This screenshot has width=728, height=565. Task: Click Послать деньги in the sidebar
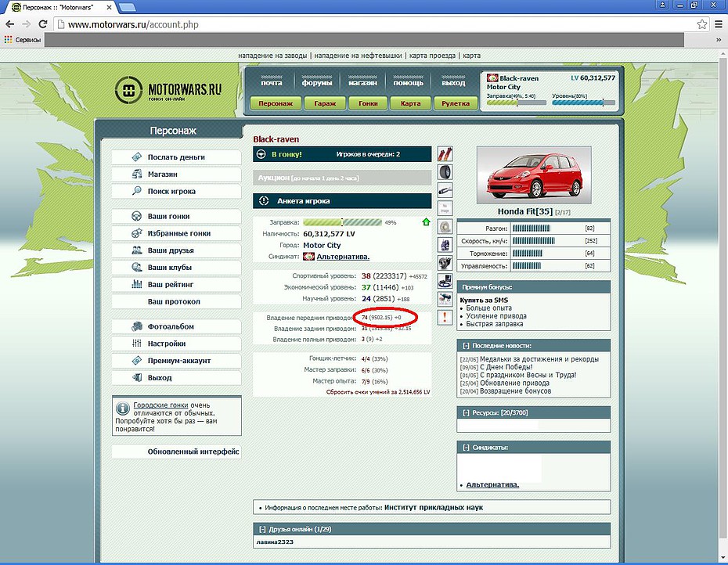(176, 157)
